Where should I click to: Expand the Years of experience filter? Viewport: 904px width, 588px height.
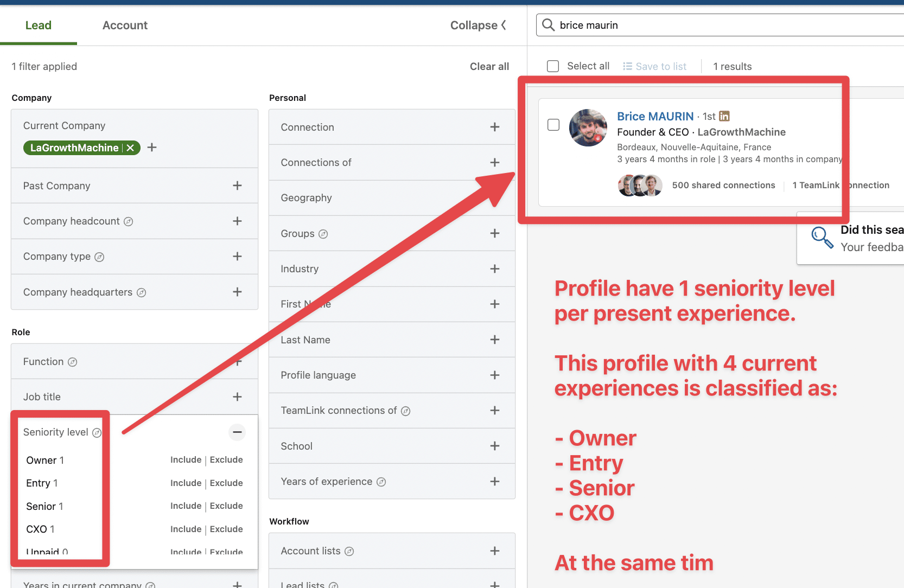coord(495,481)
